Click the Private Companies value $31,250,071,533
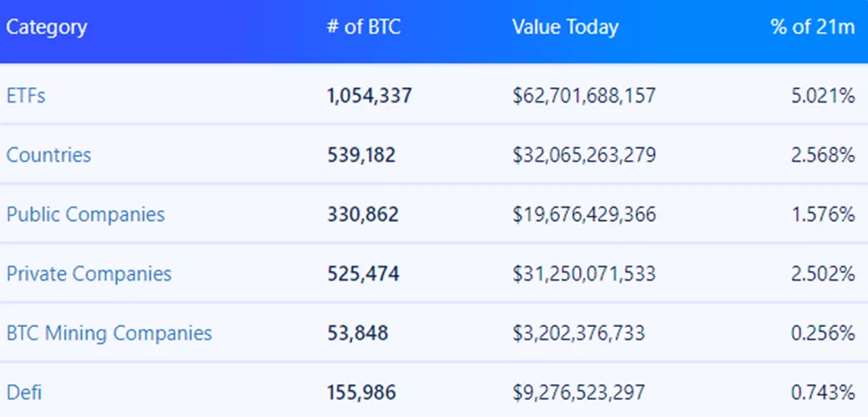Screen dimensions: 868x417 [x=584, y=274]
